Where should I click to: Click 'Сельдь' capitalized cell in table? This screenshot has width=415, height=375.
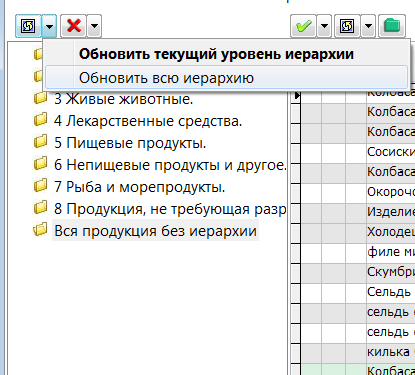pos(391,292)
